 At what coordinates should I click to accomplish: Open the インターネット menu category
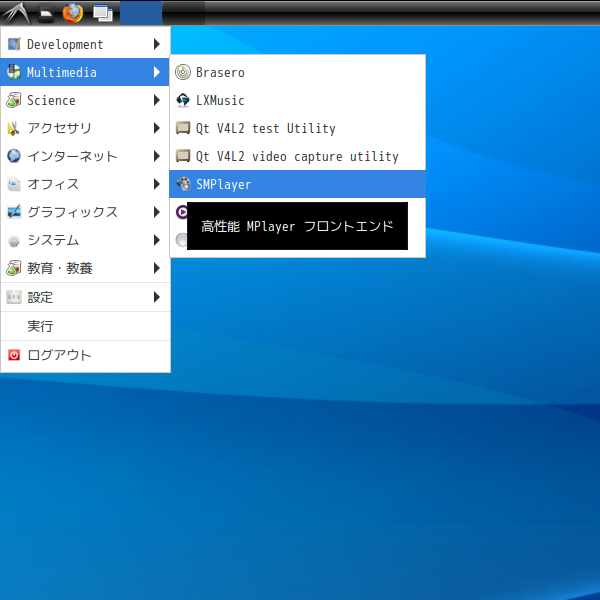[85, 156]
